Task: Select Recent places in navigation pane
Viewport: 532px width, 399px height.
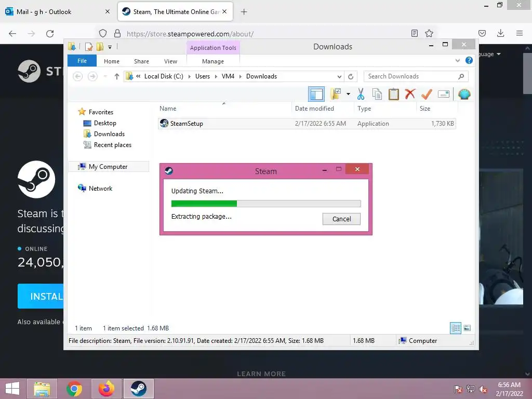Action: pyautogui.click(x=112, y=145)
